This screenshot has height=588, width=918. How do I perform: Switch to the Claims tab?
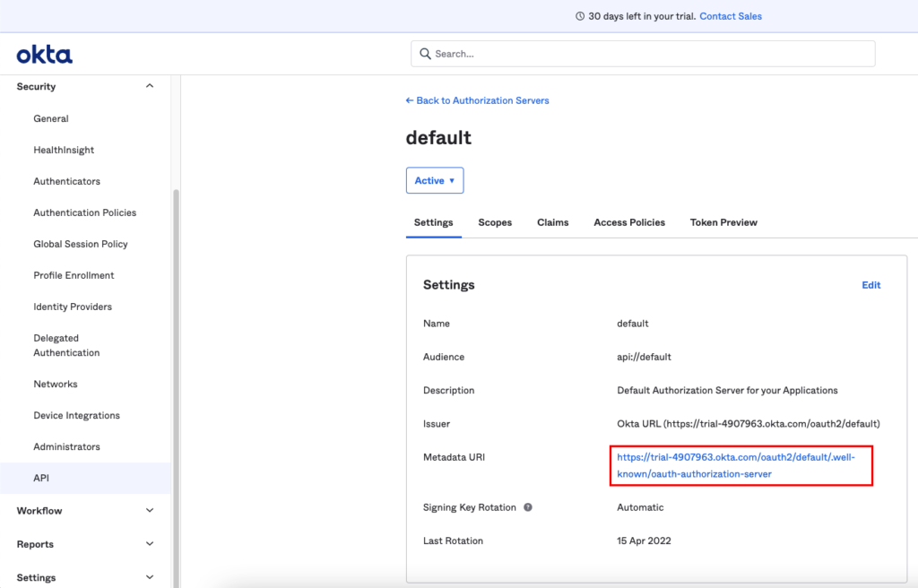pyautogui.click(x=552, y=222)
